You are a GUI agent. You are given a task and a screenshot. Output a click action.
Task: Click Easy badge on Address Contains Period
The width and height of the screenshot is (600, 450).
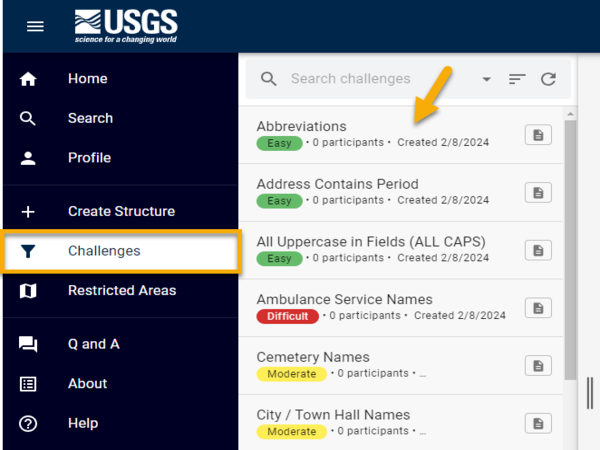279,201
